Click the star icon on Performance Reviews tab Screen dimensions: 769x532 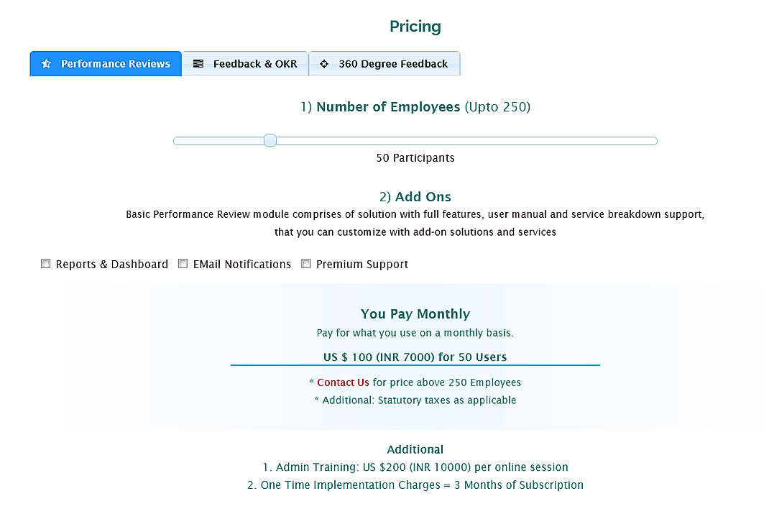pos(47,63)
